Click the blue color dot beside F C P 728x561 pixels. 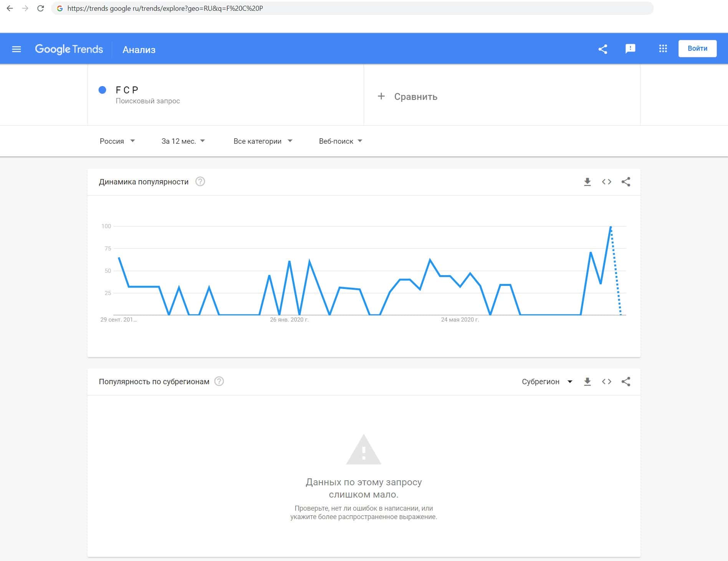[103, 90]
